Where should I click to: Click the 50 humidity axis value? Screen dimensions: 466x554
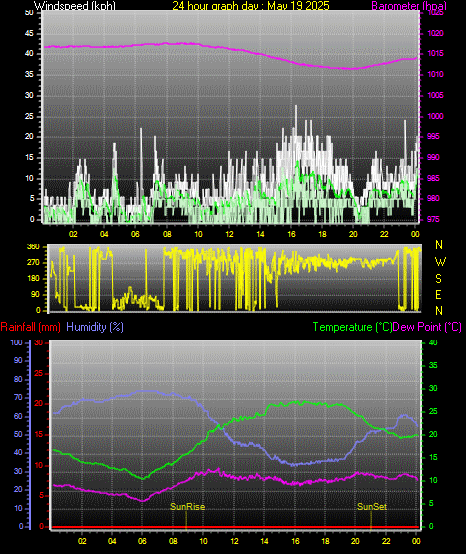tap(18, 434)
